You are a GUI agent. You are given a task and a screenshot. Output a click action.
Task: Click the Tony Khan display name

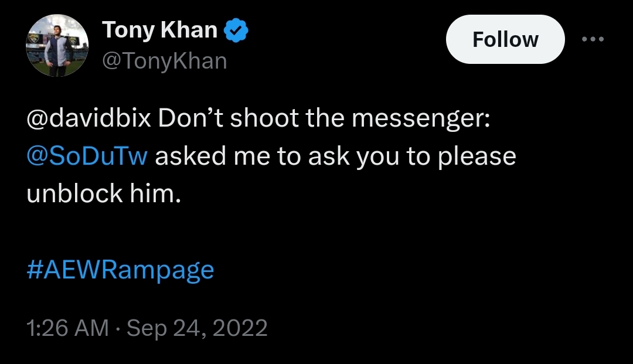tap(159, 30)
